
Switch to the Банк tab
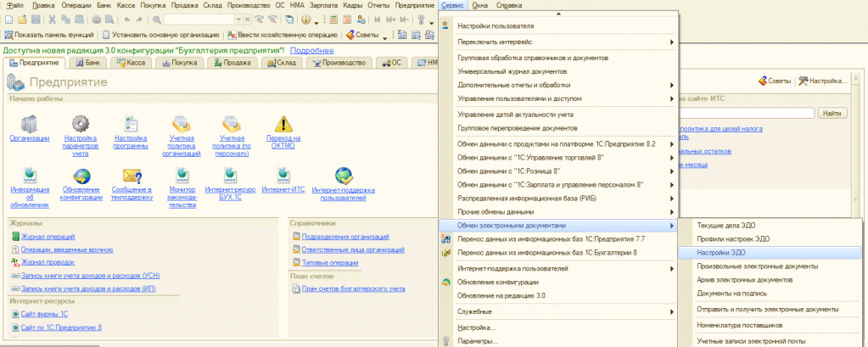(x=87, y=63)
